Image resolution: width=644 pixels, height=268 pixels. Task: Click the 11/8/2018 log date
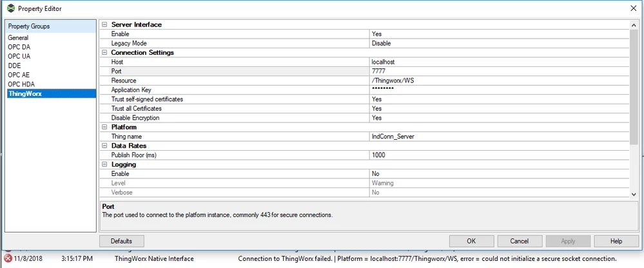28,258
